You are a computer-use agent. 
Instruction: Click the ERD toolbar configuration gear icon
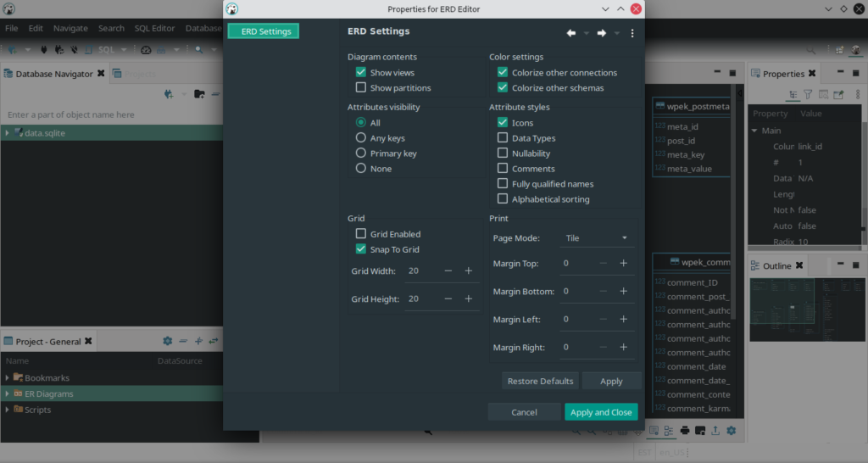tap(732, 430)
